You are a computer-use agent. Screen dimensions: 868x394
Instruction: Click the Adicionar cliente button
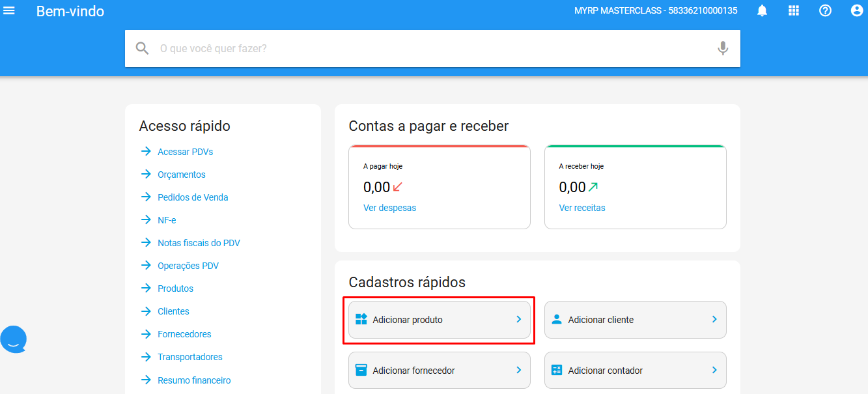(635, 320)
